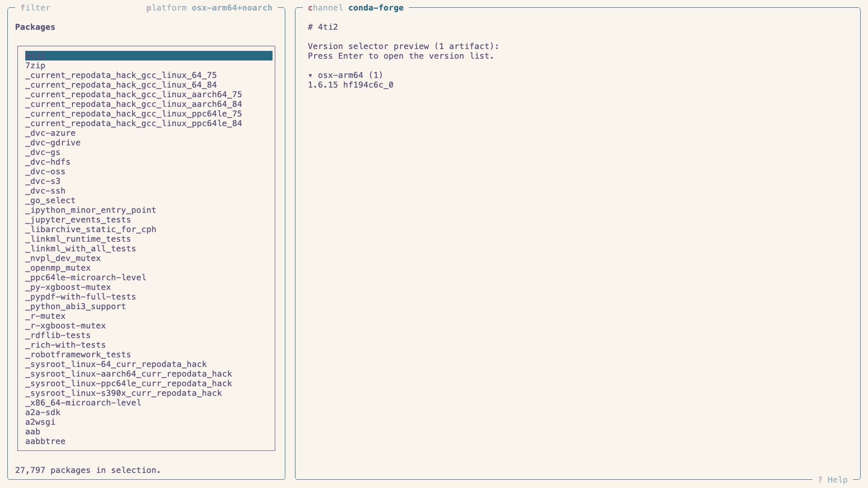The width and height of the screenshot is (868, 488).
Task: Select the _openmp_mutex package
Action: tap(58, 267)
